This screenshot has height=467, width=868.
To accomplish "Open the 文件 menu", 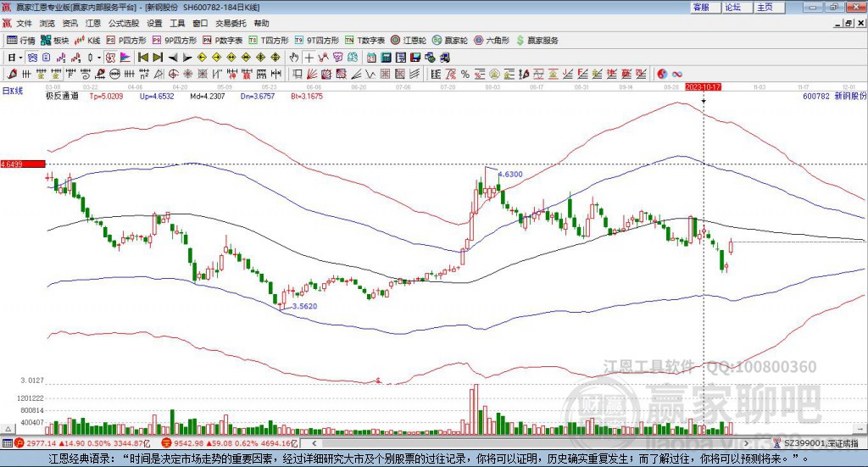I will click(24, 23).
